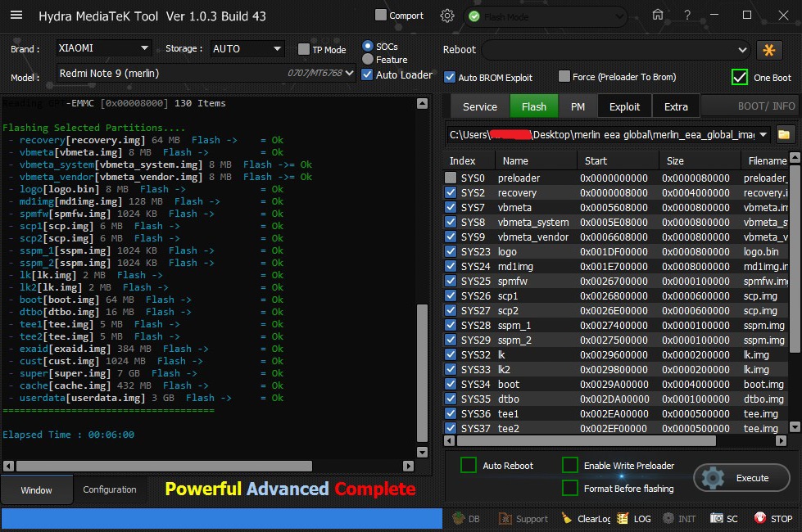
Task: Open the BOOT/ INFO tab
Action: tap(751, 106)
